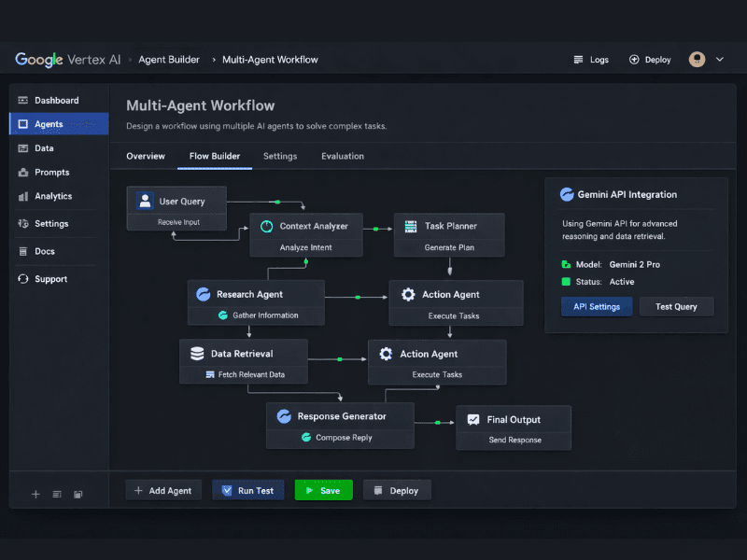Click the Data Retrieval database icon
The height and width of the screenshot is (560, 747).
point(198,354)
